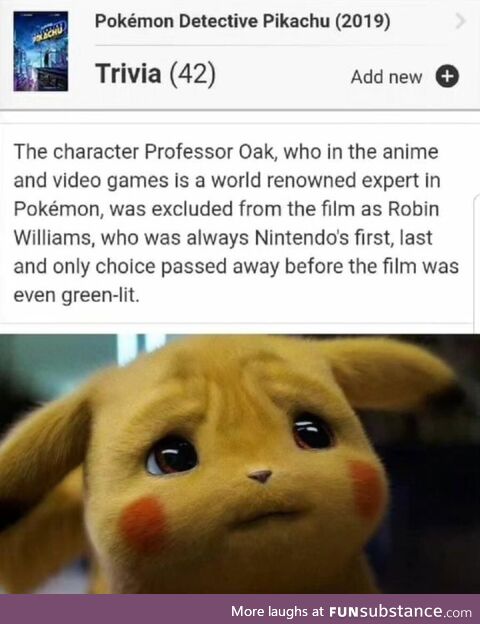Click the (42) trivia count
The width and height of the screenshot is (480, 624).
[x=193, y=75]
